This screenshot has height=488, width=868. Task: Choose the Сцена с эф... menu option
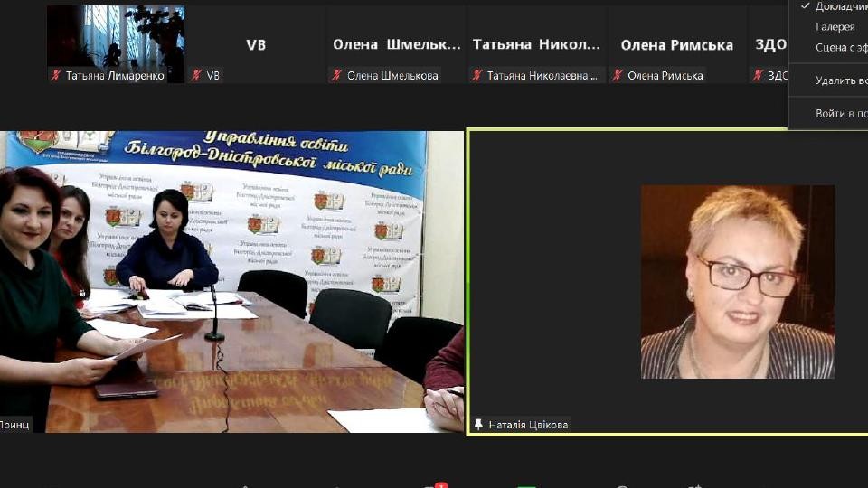[x=840, y=48]
